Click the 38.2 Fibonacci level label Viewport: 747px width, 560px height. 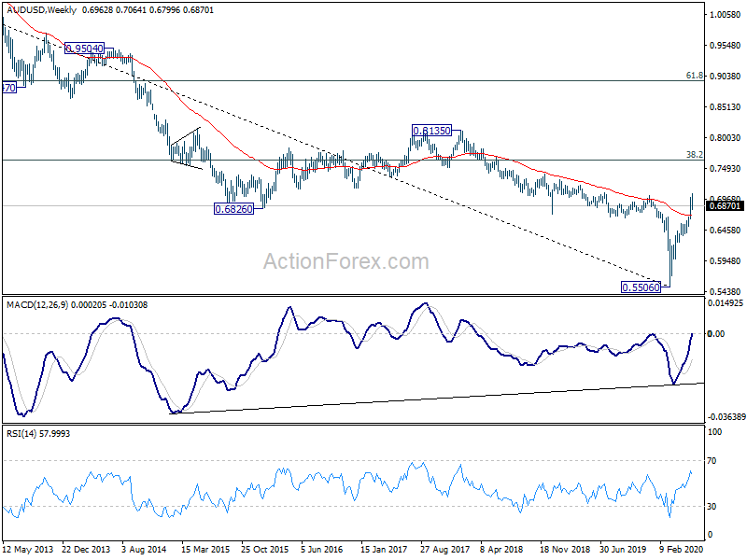[x=695, y=154]
